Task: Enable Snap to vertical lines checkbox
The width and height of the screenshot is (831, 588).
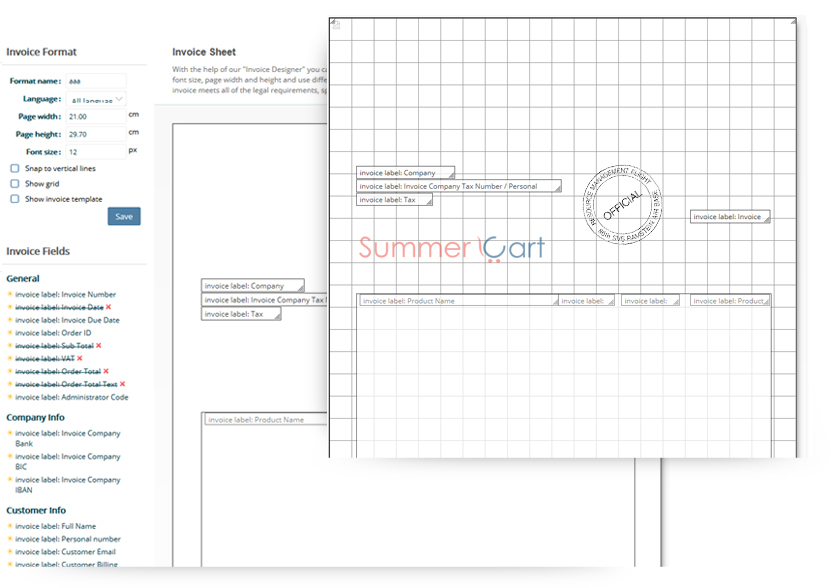Action: (x=15, y=169)
